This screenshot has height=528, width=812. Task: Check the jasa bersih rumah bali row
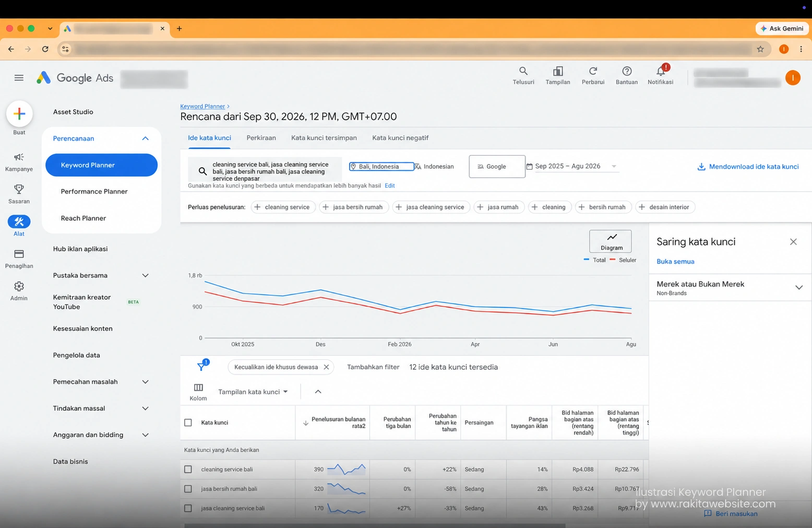click(x=188, y=489)
